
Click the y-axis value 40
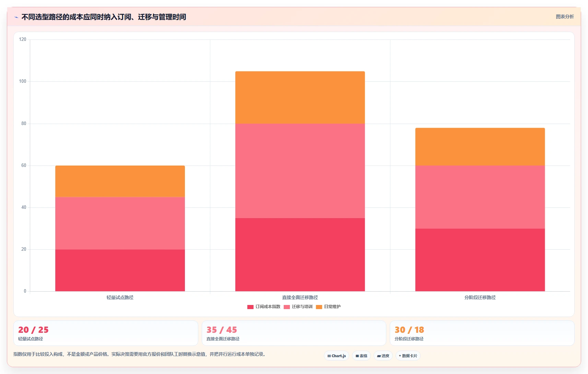24,207
